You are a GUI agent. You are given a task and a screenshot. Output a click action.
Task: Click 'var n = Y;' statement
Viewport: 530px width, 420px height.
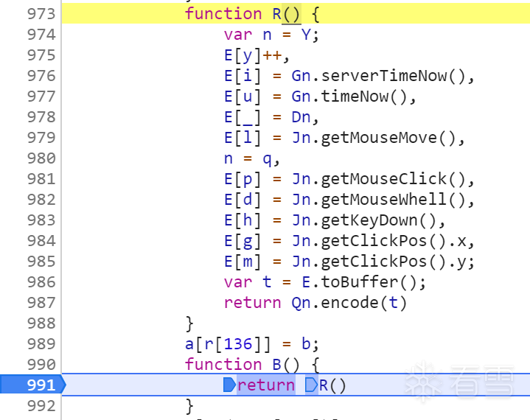click(x=271, y=35)
